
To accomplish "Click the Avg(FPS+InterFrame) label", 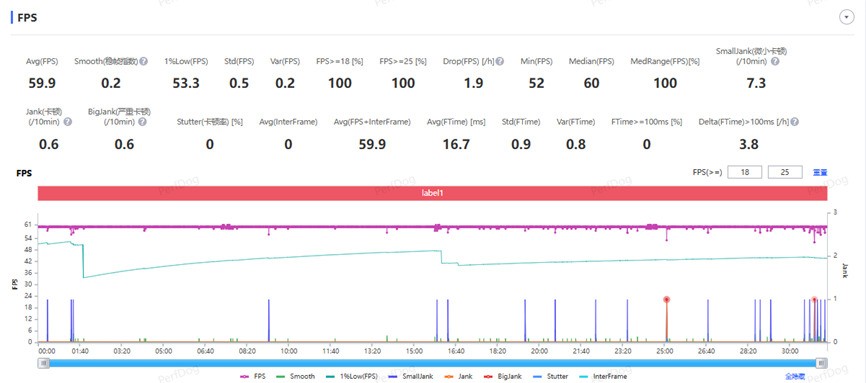I will (x=372, y=122).
